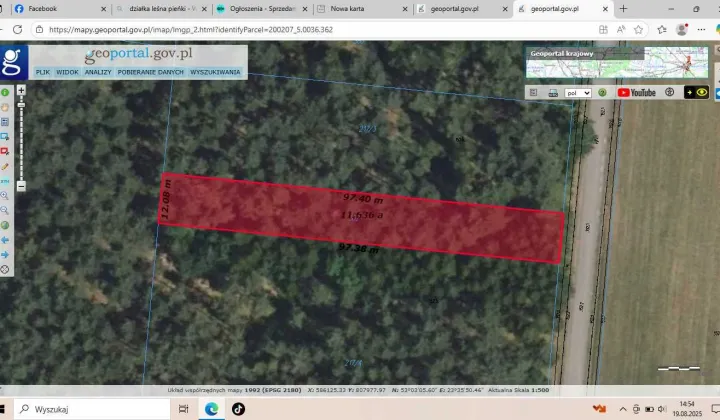720x420 pixels.
Task: Toggle high-contrast eye mode
Action: [697, 92]
